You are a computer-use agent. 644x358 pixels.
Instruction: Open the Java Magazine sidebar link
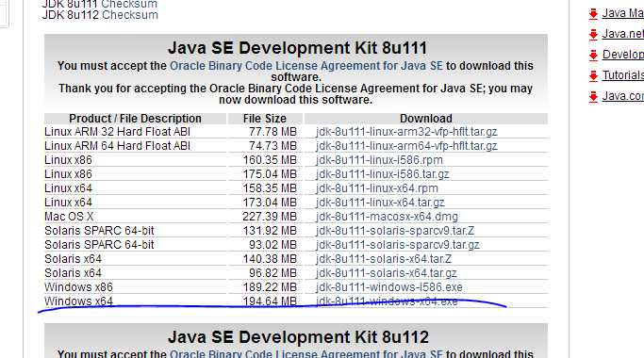tap(623, 13)
